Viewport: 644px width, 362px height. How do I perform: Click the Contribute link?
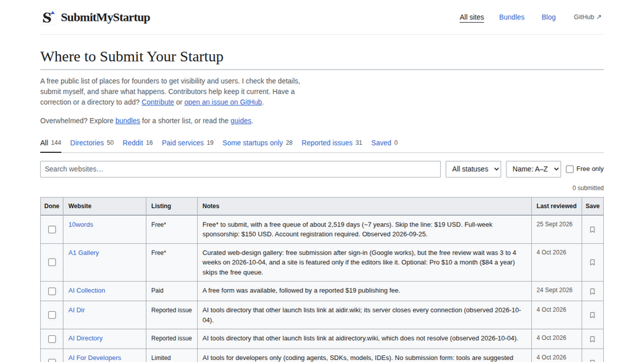point(158,102)
